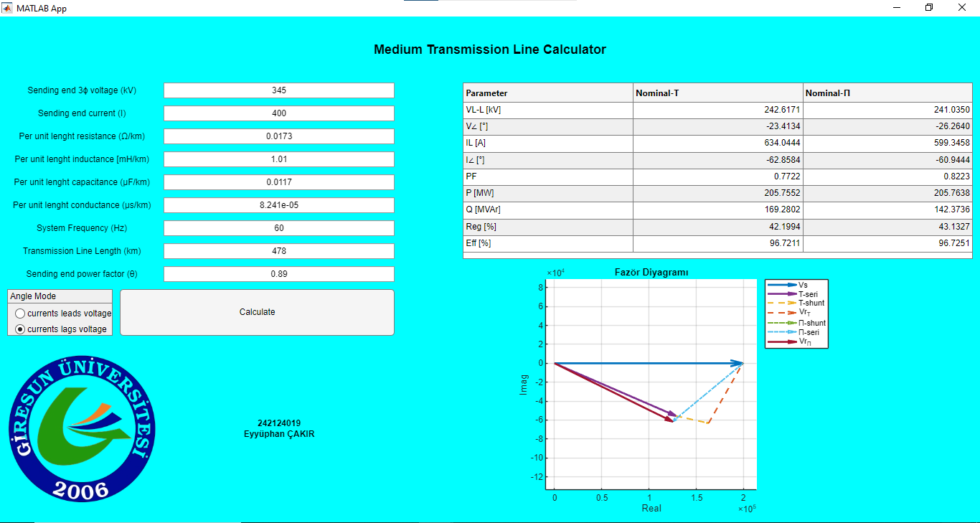Select the VL-L [kV] row label
Viewport: 980px width, 523px height.
pos(548,110)
